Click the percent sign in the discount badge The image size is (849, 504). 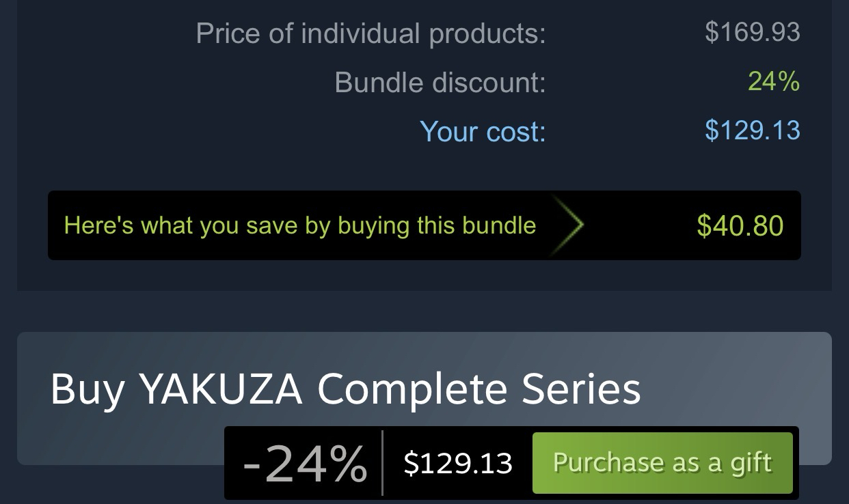pos(345,464)
